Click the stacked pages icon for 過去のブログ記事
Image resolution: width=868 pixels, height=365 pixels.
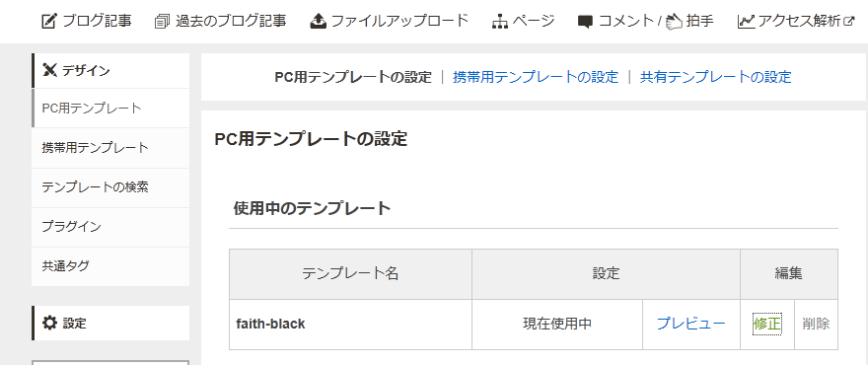point(162,22)
